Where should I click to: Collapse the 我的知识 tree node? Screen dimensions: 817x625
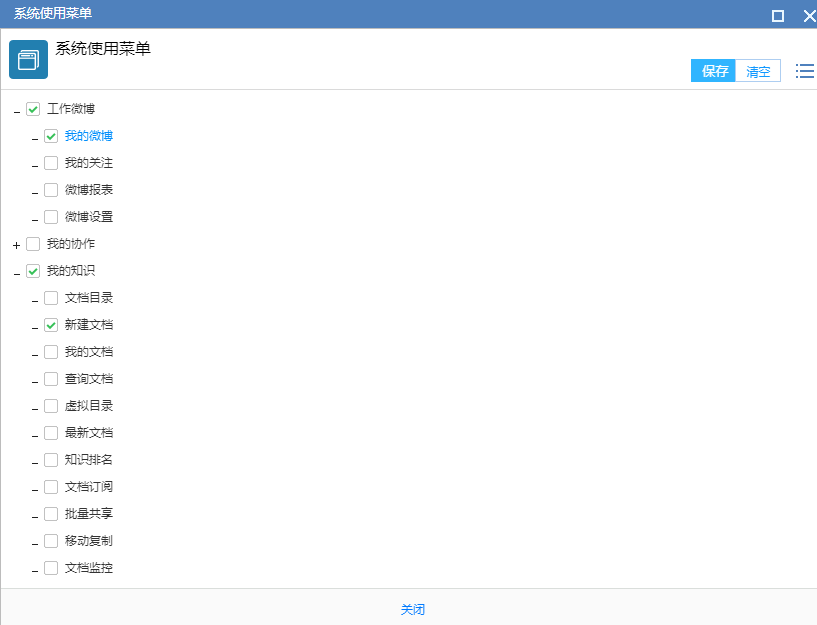(x=17, y=272)
